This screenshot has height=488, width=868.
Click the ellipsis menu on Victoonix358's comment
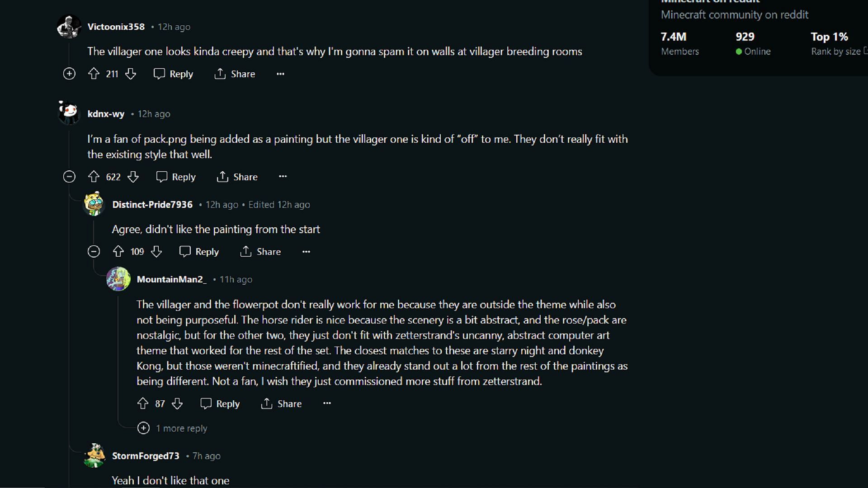(280, 74)
